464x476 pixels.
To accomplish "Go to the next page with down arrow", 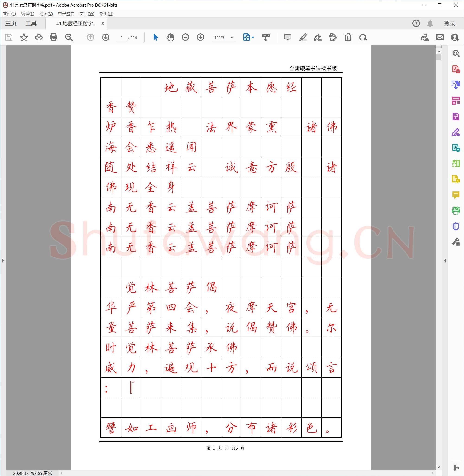I will pyautogui.click(x=106, y=37).
